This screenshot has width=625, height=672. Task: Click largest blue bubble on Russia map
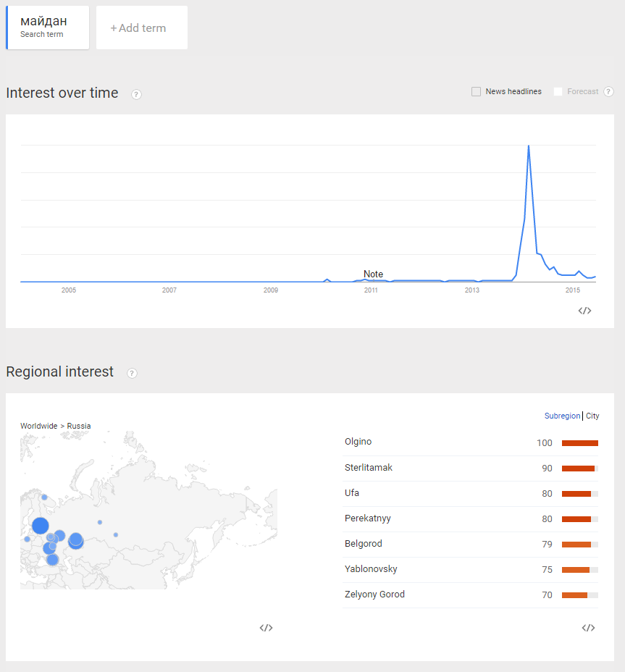pyautogui.click(x=40, y=526)
